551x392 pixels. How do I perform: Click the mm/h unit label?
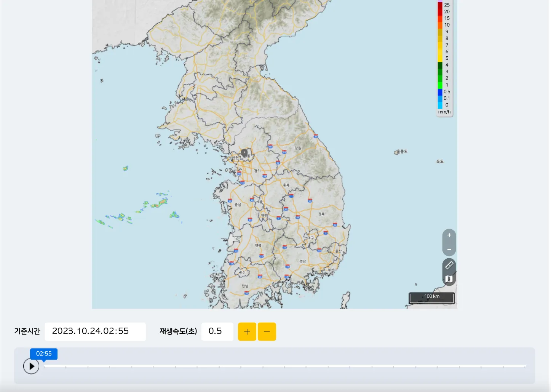[444, 112]
